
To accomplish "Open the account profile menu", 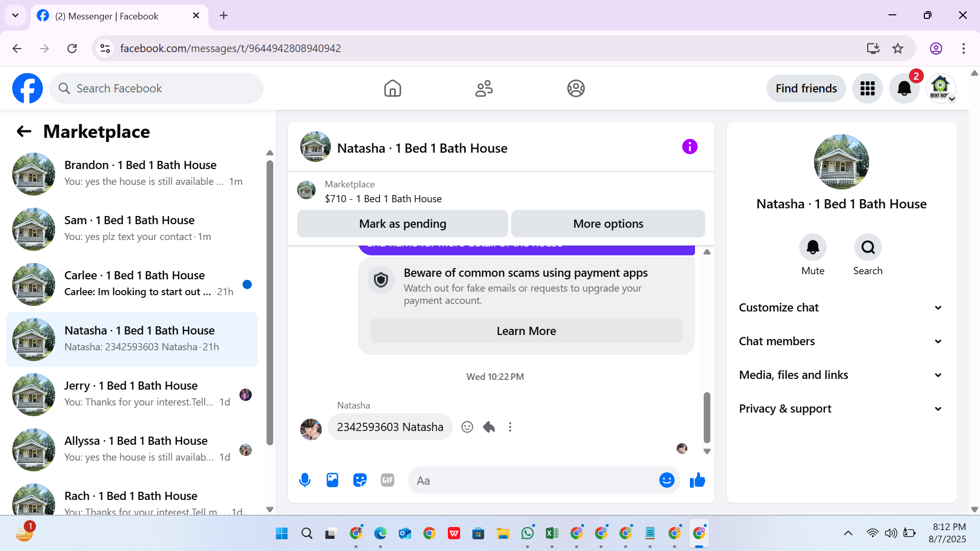I will [x=941, y=88].
